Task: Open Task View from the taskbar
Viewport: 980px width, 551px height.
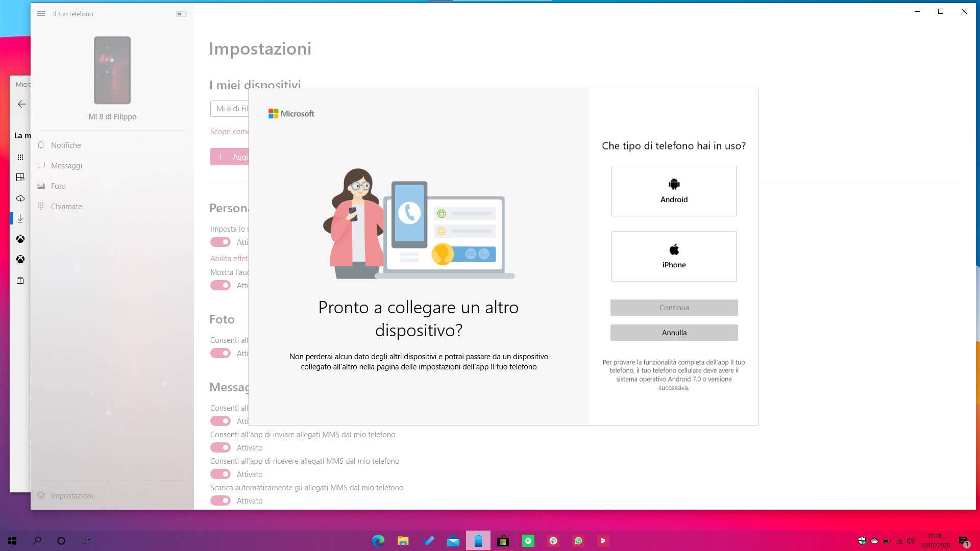Action: pyautogui.click(x=86, y=541)
